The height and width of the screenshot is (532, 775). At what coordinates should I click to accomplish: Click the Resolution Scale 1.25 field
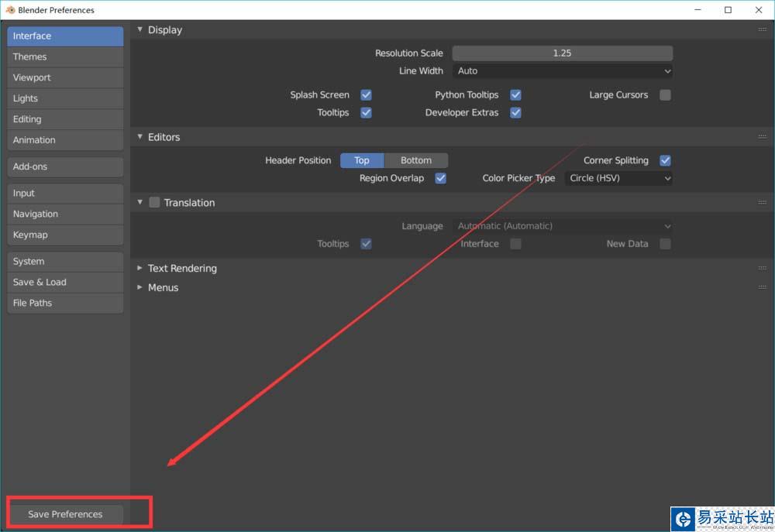563,53
